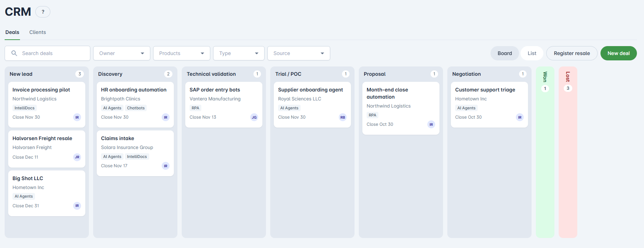
Task: Open Big Shot LLC deal card
Action: click(x=47, y=193)
